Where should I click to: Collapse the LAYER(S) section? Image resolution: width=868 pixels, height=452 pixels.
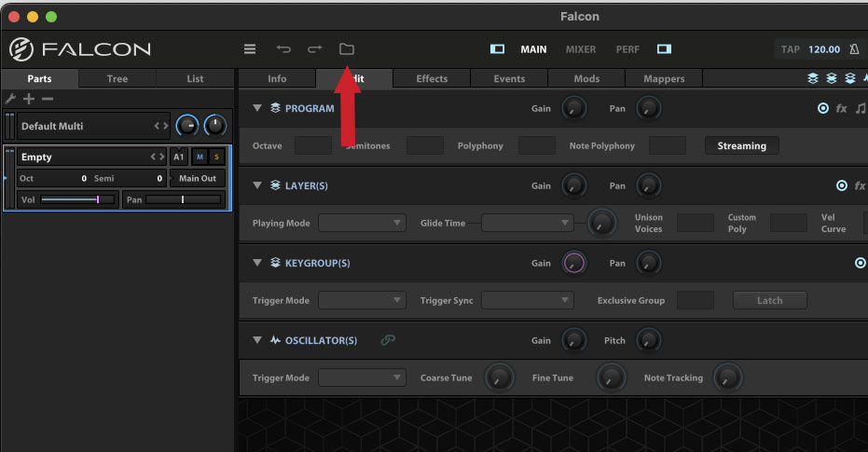pyautogui.click(x=257, y=185)
